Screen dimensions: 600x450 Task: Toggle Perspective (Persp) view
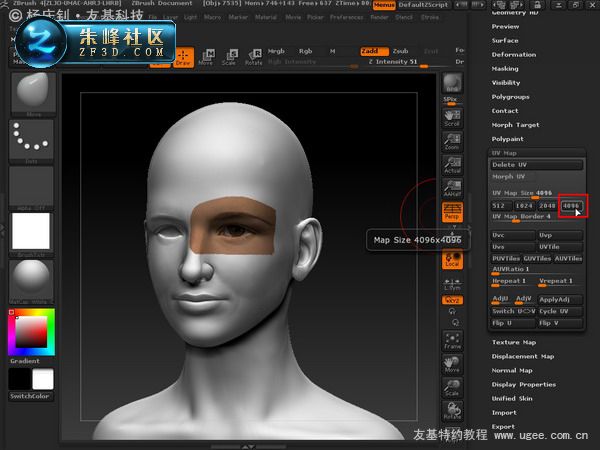pos(452,212)
